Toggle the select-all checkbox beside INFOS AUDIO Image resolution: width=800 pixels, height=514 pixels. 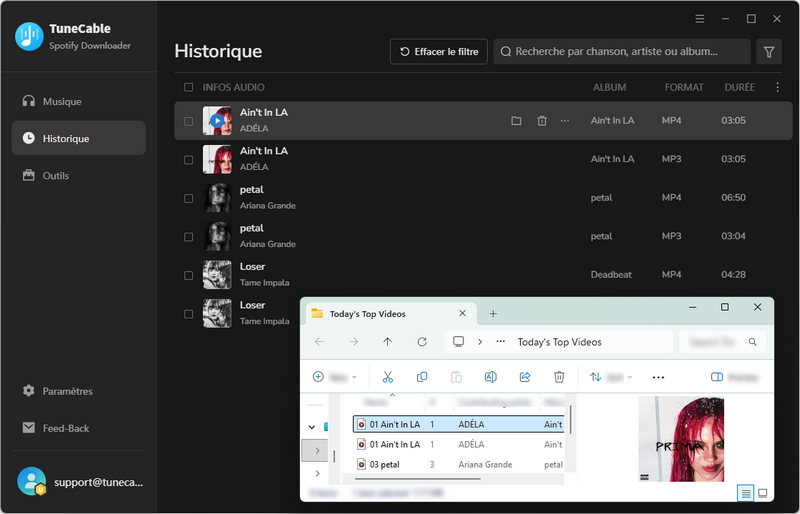click(x=188, y=87)
